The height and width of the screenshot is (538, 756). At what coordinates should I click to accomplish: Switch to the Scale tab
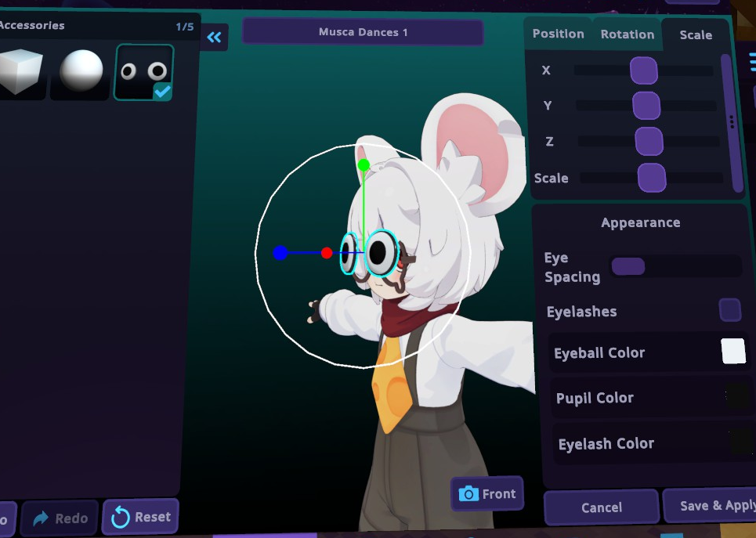click(696, 35)
